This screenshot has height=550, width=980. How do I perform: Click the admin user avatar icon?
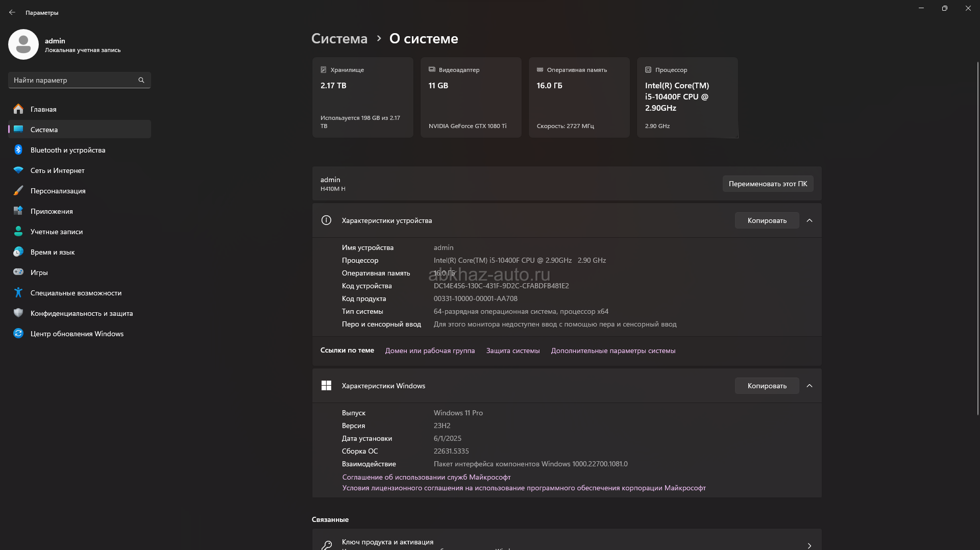click(23, 44)
